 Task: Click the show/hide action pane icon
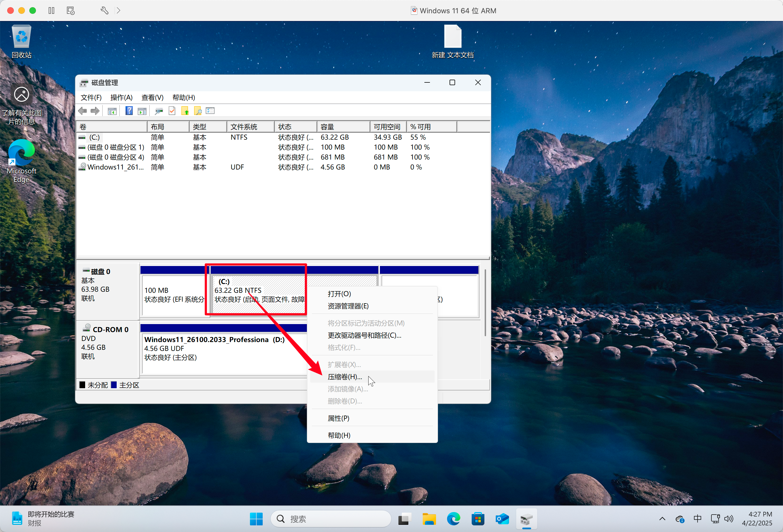tap(142, 111)
